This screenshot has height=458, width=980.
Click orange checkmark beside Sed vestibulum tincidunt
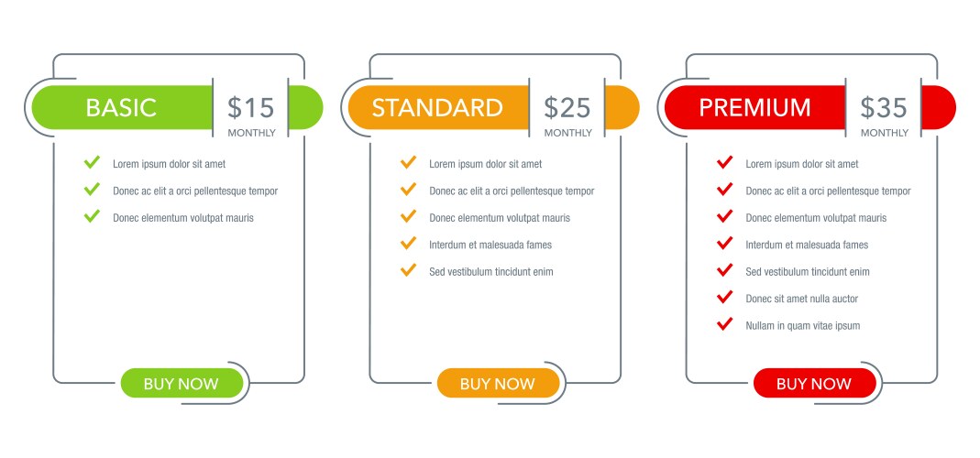click(408, 270)
